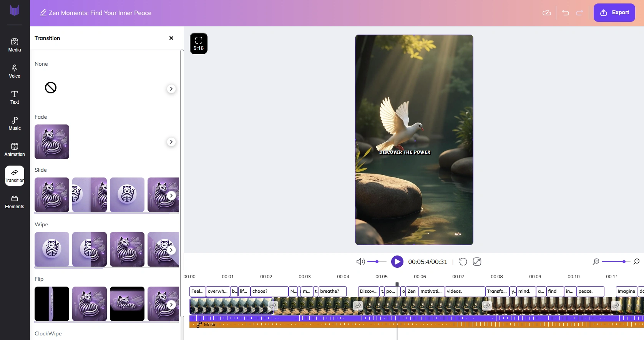Open fullscreen preview icon
Viewport: 644px width, 340px height.
(x=477, y=262)
